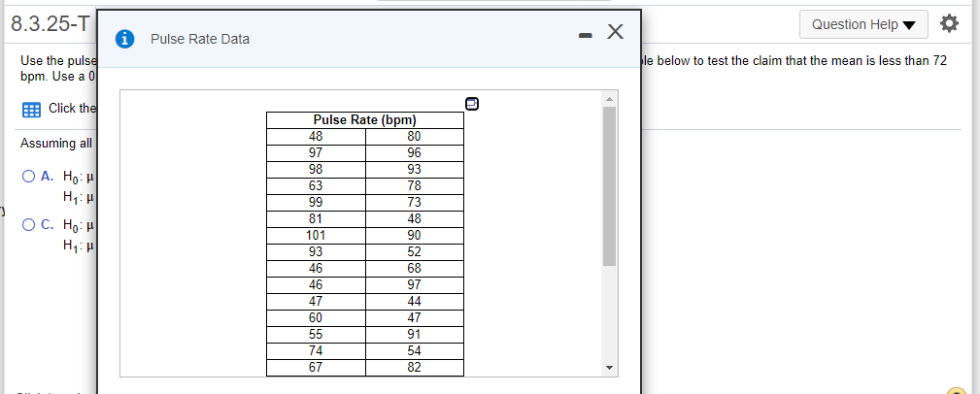Click the table cell with value 99
The height and width of the screenshot is (394, 980).
tap(317, 202)
